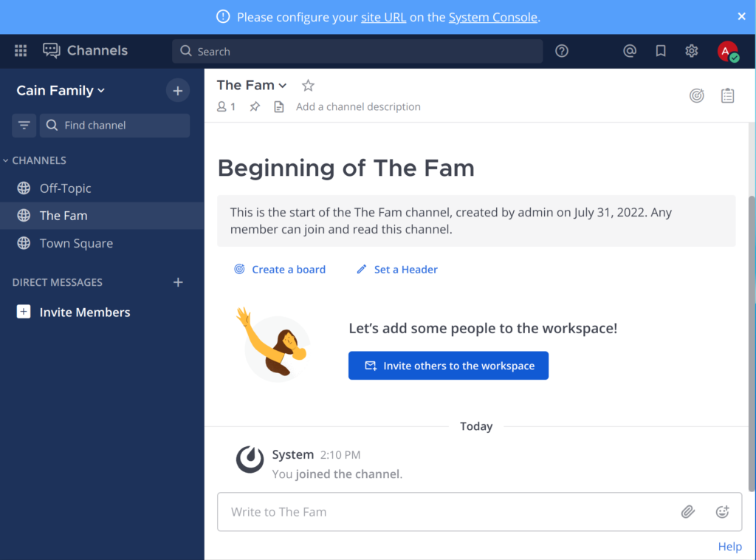Screen dimensions: 756x560
Task: Click Set a Header
Action: point(396,269)
